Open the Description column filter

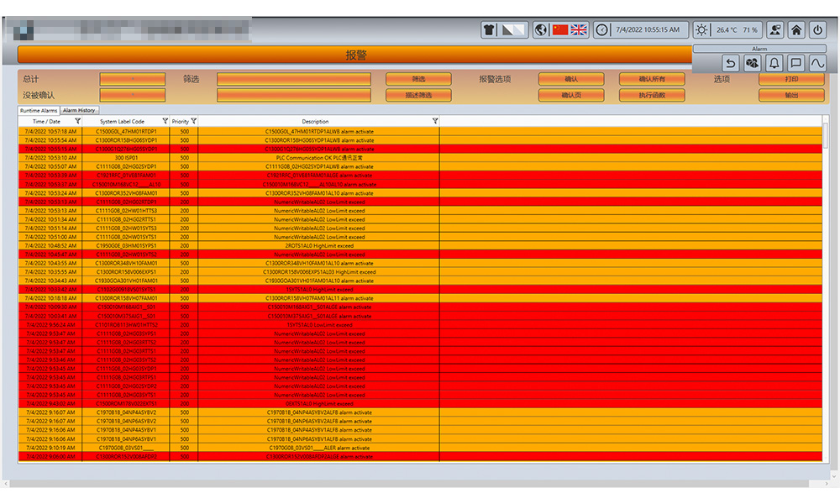[435, 122]
